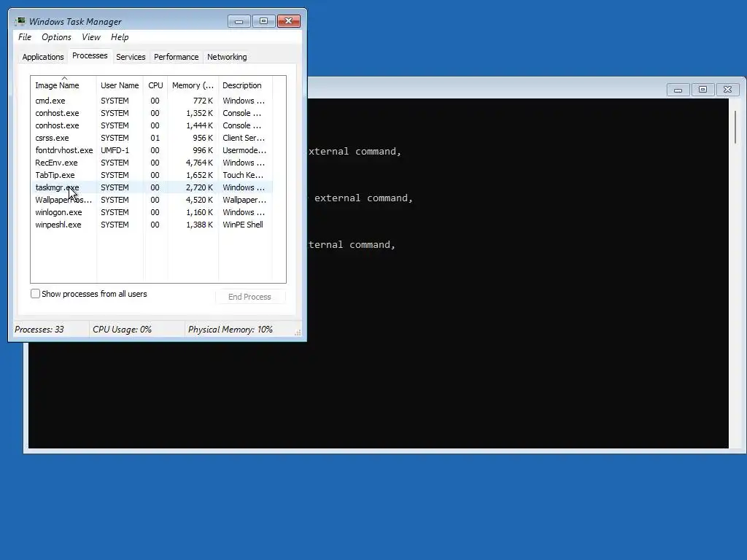Minimize the command prompt window
Image resolution: width=747 pixels, height=560 pixels.
tap(678, 90)
